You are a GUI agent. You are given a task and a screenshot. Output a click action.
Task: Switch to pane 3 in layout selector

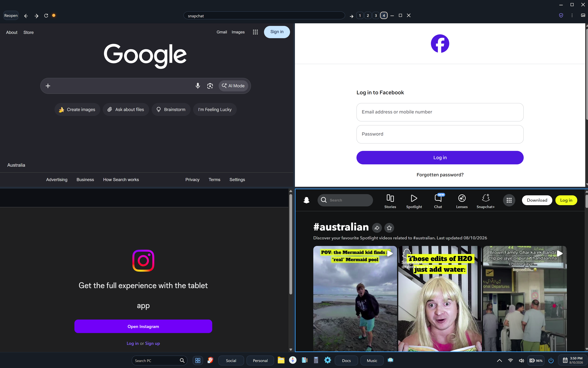376,16
